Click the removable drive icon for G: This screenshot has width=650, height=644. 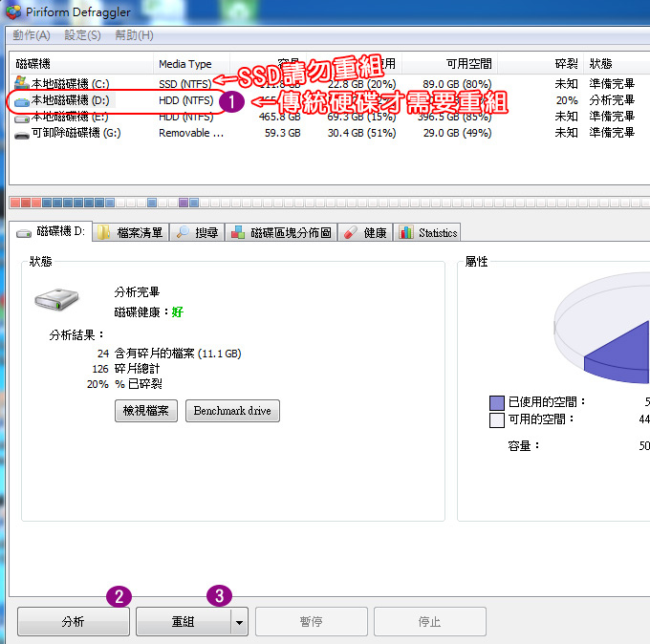click(22, 135)
